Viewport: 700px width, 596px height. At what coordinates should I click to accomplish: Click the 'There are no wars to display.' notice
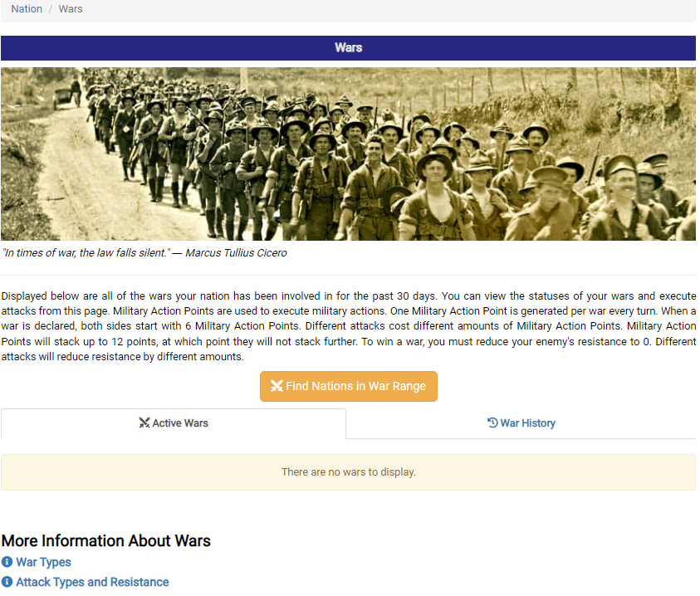[348, 472]
